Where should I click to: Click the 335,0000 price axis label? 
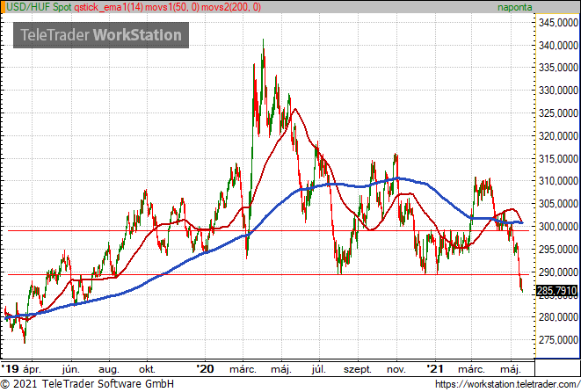[558, 68]
